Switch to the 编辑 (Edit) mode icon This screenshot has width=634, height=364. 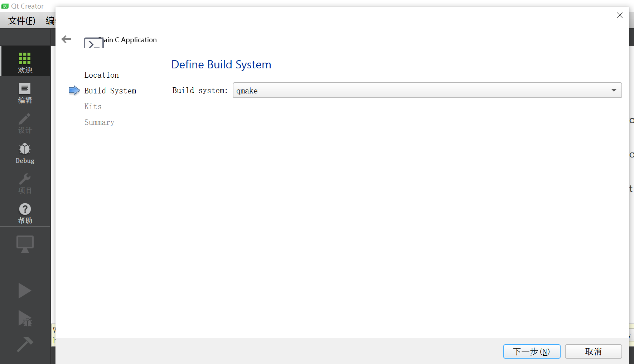25,93
